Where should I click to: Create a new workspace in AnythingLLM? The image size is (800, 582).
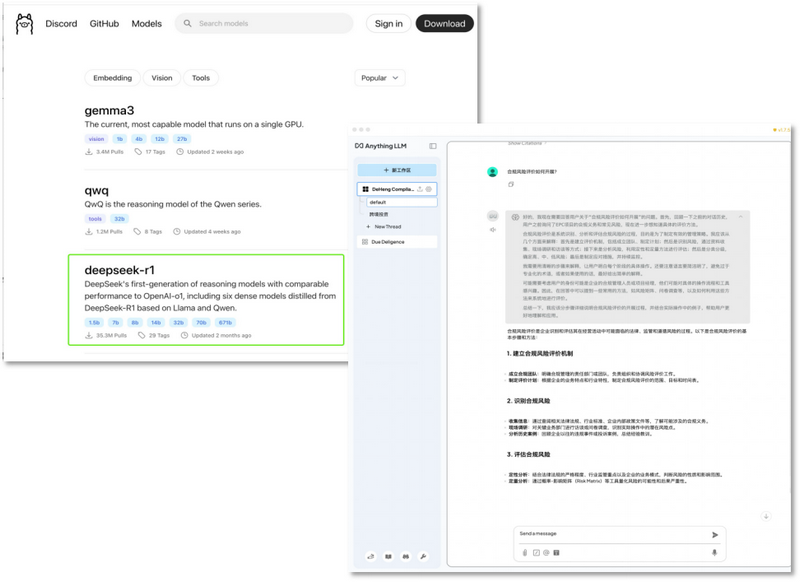[397, 170]
